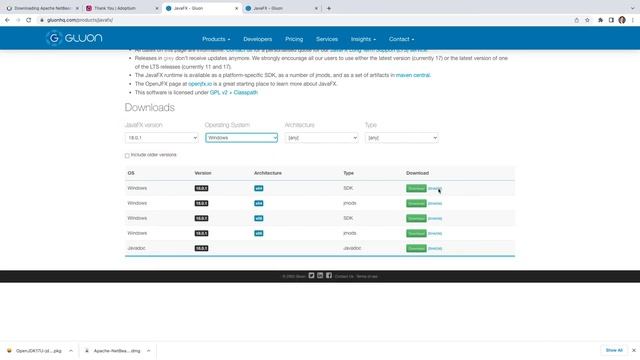This screenshot has width=640, height=360.
Task: Click the Gluon logo in header
Action: pos(74,38)
